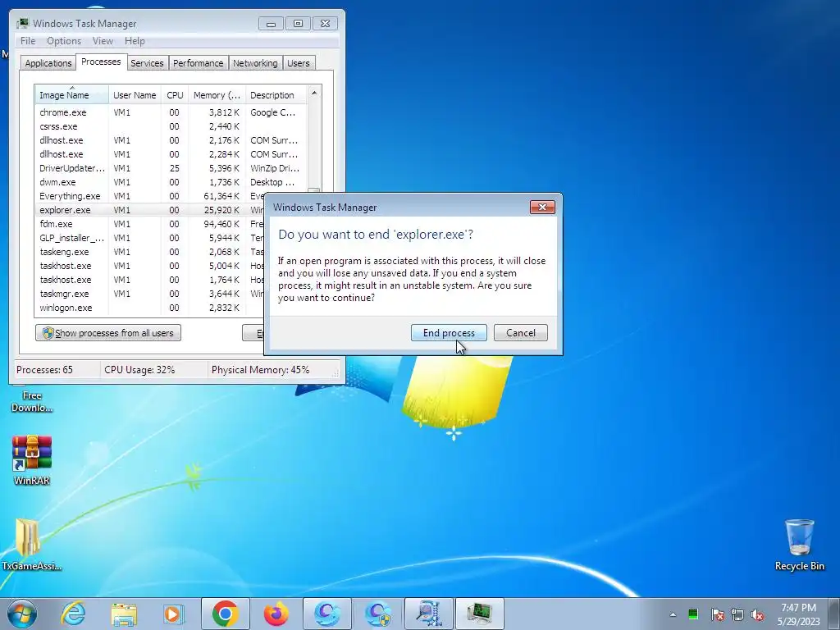Select the TxGameAssi folder icon

coord(30,545)
